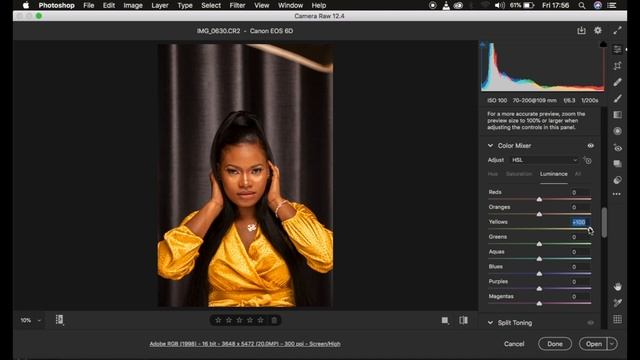
Task: Toggle Color Mixer panel visibility eye
Action: pos(591,146)
